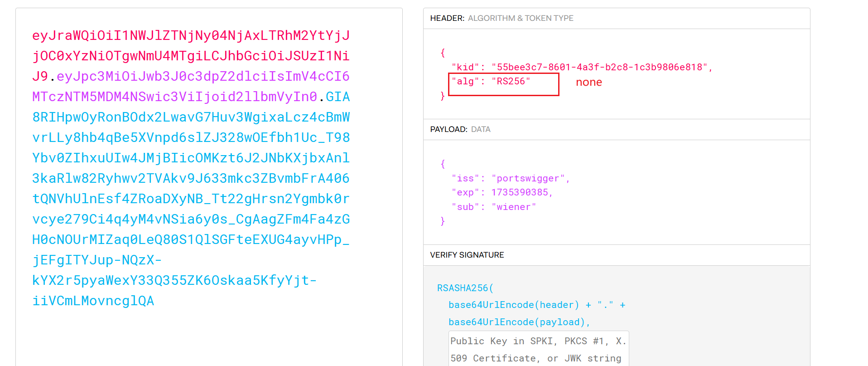Click the closing brace of header JSON
Viewport: 868px width, 366px height.
tap(443, 96)
